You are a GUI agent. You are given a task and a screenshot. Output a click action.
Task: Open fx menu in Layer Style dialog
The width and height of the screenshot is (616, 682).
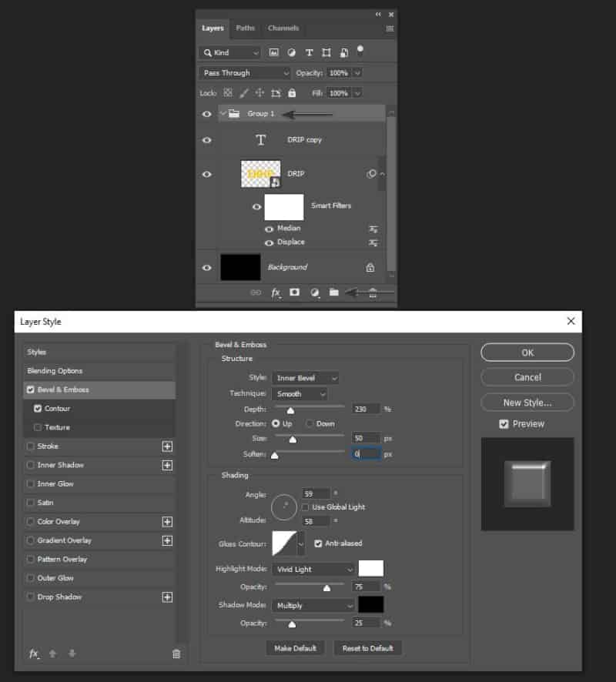(x=34, y=654)
